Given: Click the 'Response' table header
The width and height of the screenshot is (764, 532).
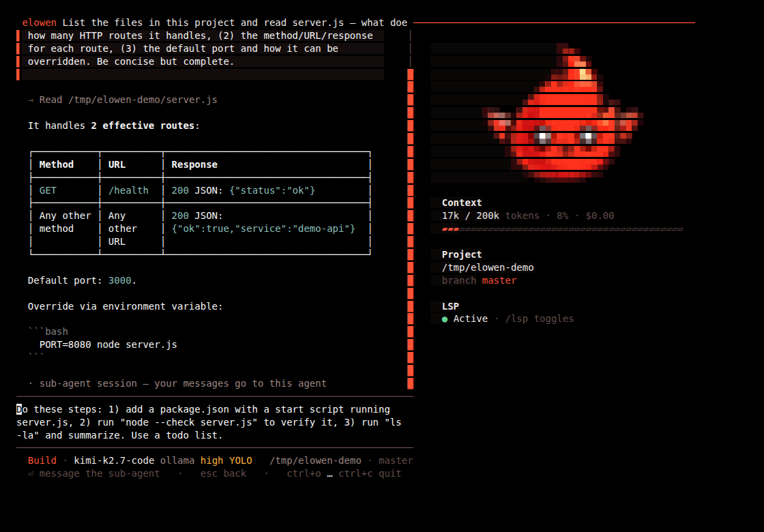Looking at the screenshot, I should coord(194,164).
